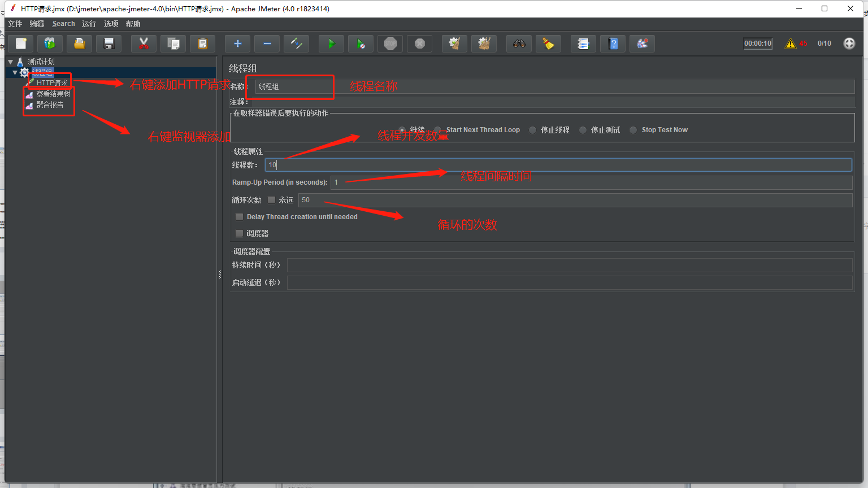Toggle the 永远 loop forever checkbox

click(x=271, y=200)
